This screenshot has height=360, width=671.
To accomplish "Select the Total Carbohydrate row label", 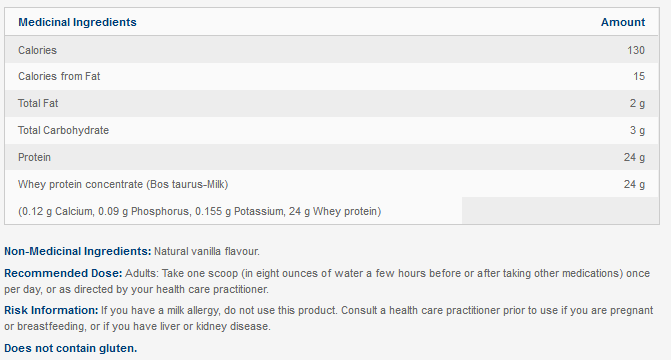I will (63, 130).
